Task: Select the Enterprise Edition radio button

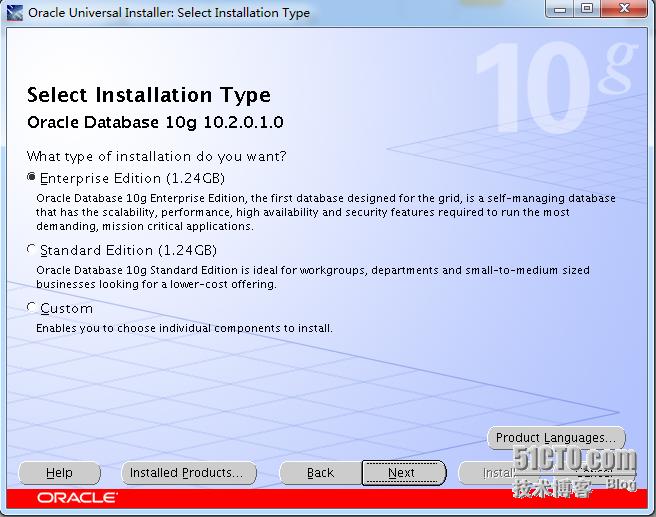Action: coord(31,177)
